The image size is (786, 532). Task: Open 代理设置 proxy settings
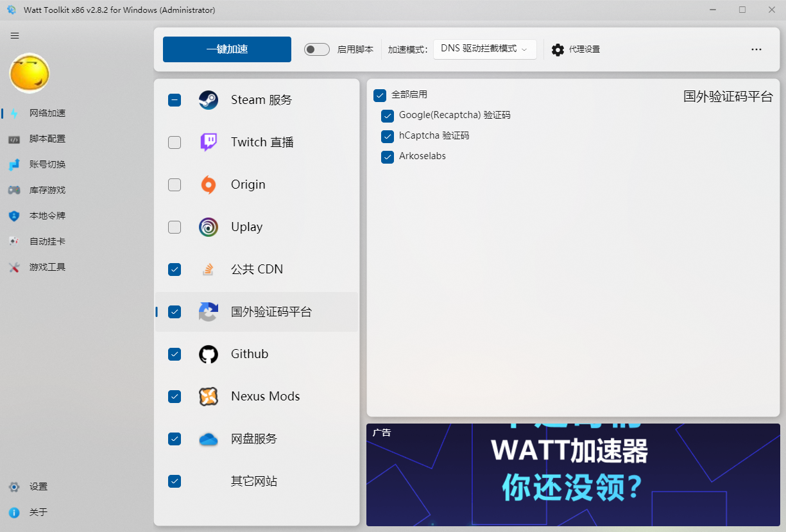tap(576, 49)
